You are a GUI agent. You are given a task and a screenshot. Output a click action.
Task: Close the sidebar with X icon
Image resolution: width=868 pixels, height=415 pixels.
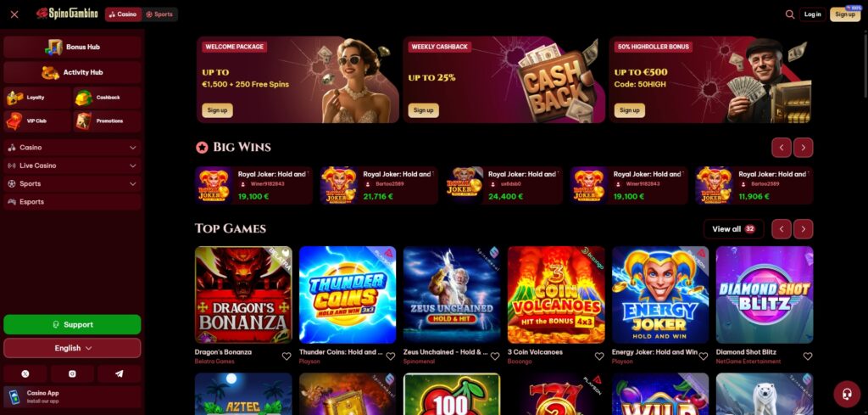pos(14,14)
